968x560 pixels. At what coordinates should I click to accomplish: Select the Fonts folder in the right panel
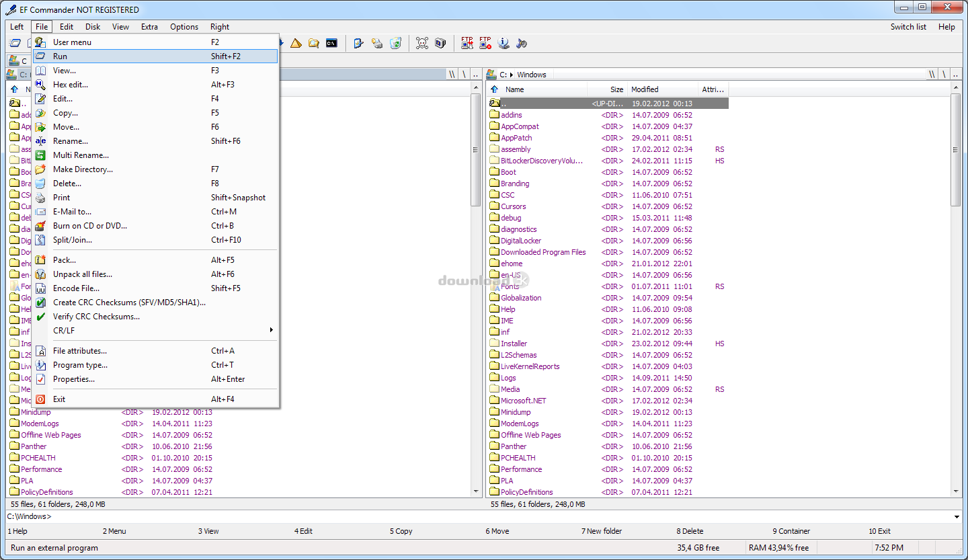(x=510, y=286)
